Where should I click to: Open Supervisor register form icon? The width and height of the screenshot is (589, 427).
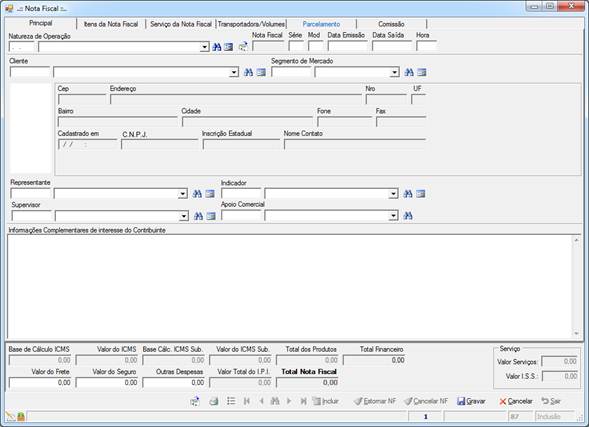[211, 216]
